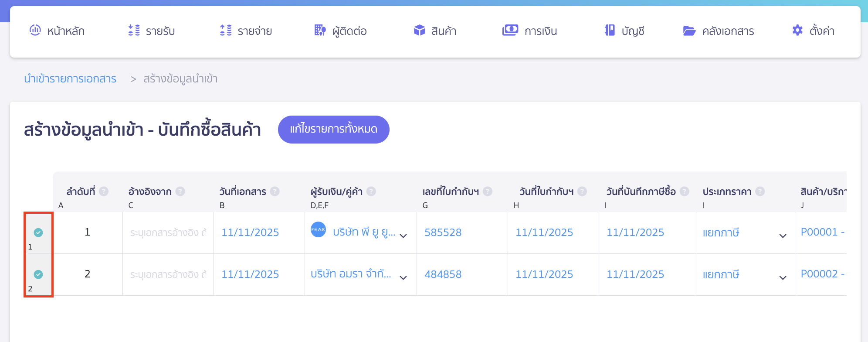Go to นำเข้ารายการเอกสาร breadcrumb link
The width and height of the screenshot is (868, 342).
(x=70, y=79)
